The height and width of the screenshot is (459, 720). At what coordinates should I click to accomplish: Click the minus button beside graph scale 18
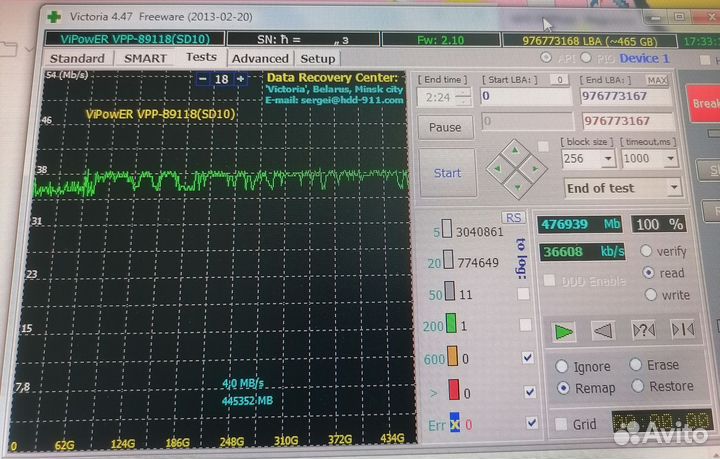coord(202,79)
